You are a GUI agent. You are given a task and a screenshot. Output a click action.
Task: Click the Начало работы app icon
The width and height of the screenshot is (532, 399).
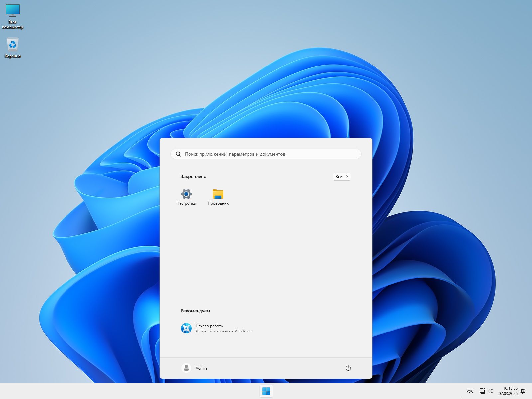pos(186,328)
